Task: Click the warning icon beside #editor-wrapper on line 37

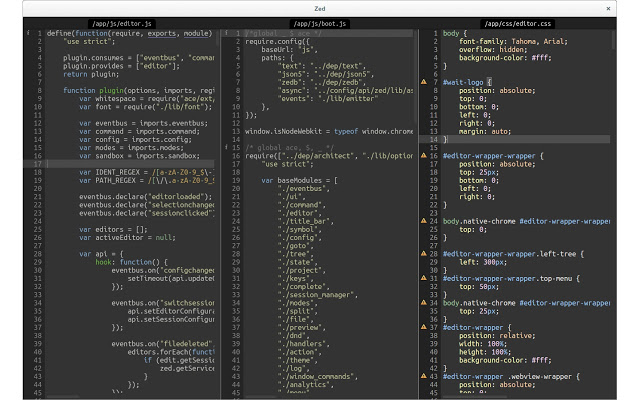Action: tap(424, 327)
